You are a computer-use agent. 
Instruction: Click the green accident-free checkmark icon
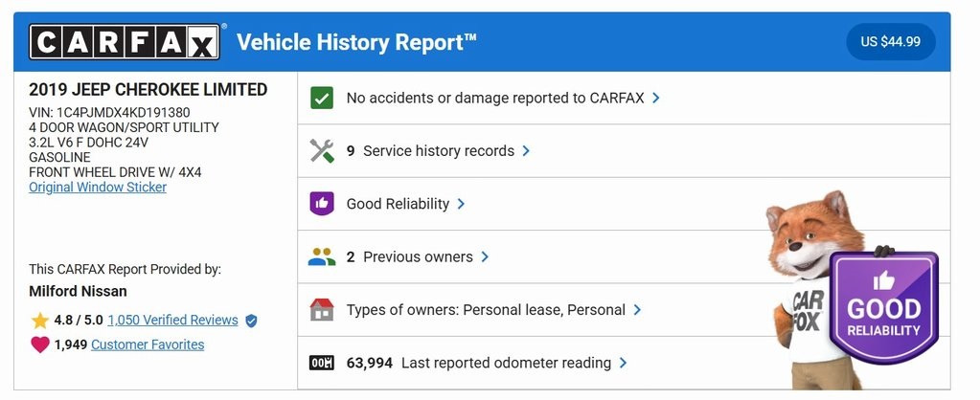(322, 98)
